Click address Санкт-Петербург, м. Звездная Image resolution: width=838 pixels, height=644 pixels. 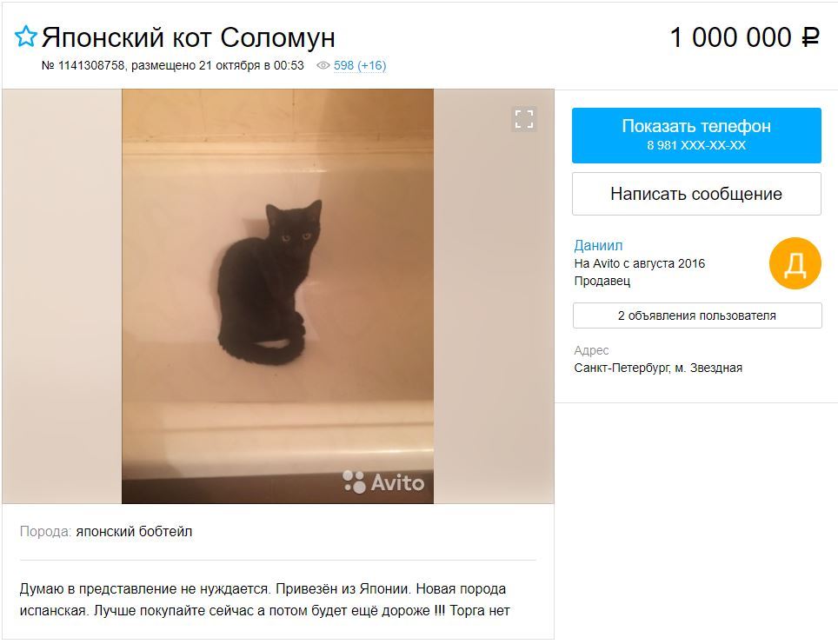point(658,368)
